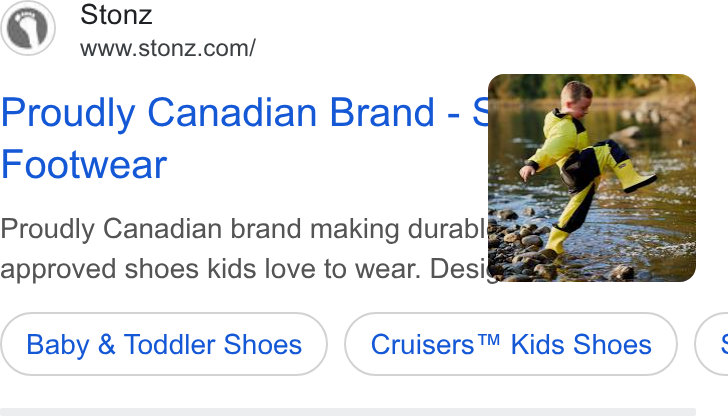The height and width of the screenshot is (416, 728).
Task: Click the ™ symbol in the Cruisers chip
Action: click(x=489, y=340)
